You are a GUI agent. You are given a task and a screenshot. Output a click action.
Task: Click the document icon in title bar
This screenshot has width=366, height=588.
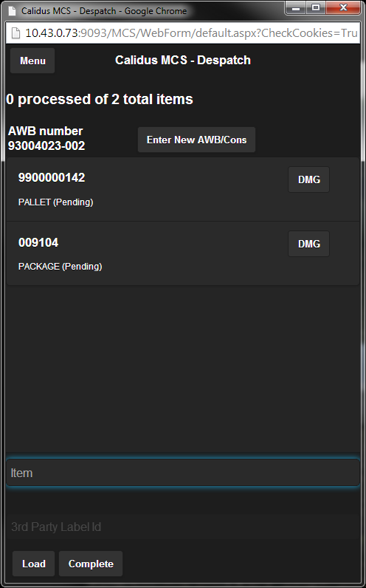[13, 11]
